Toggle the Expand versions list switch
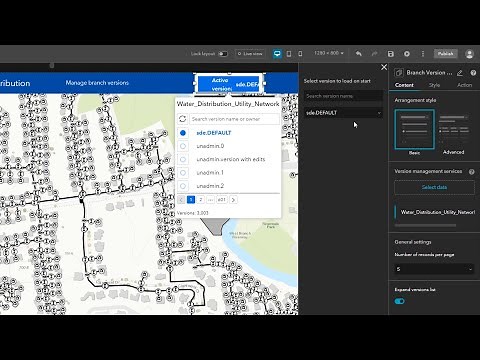The width and height of the screenshot is (480, 360). pos(400,301)
